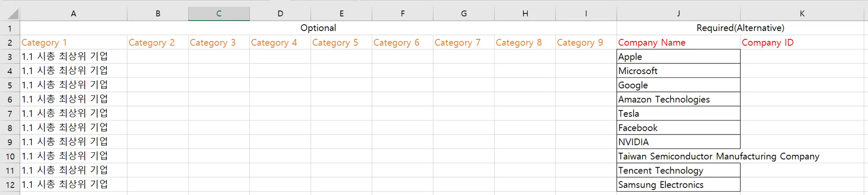Click the Microsoft cell
Viewport: 868px width, 195px height.
click(x=678, y=71)
